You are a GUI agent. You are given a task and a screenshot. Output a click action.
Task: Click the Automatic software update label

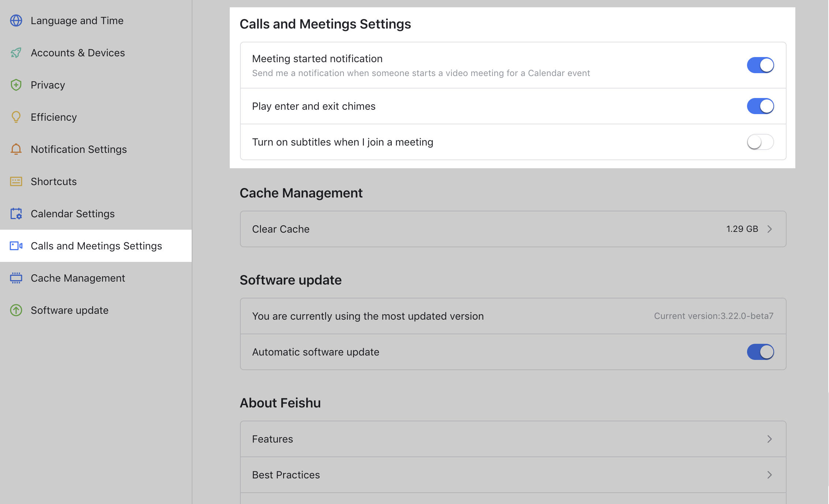click(315, 352)
